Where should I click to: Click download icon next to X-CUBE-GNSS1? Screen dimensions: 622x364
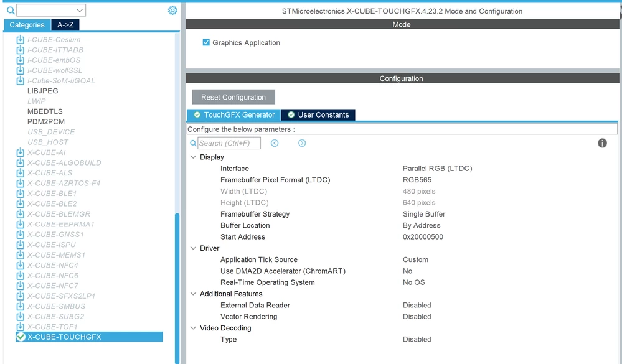(x=20, y=235)
